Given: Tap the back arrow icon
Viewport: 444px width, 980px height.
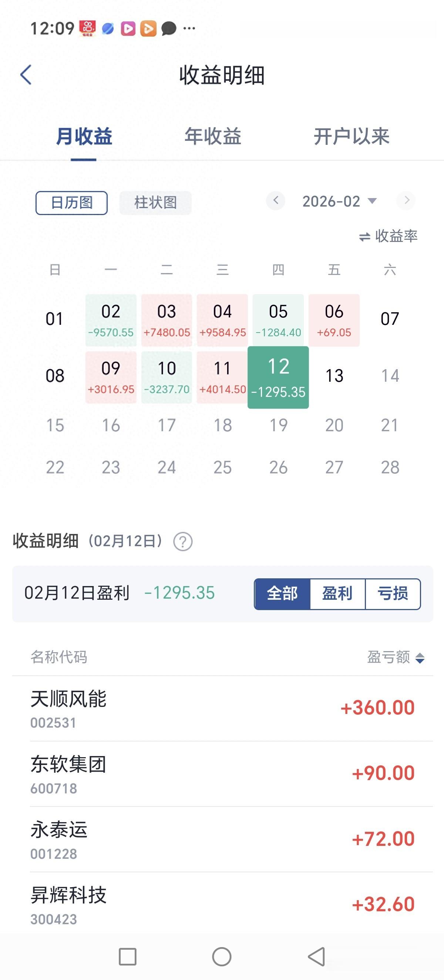Looking at the screenshot, I should [26, 75].
